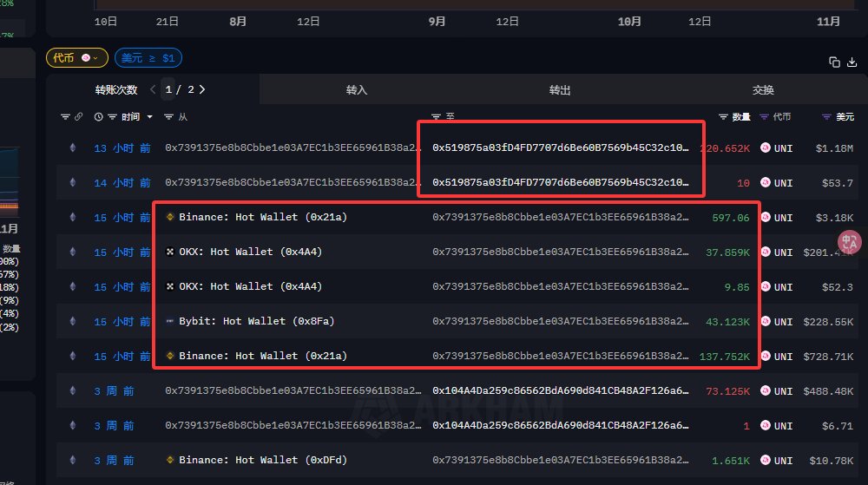
Task: Open OKX Hot Wallet on 9.85 row
Action: coord(250,286)
